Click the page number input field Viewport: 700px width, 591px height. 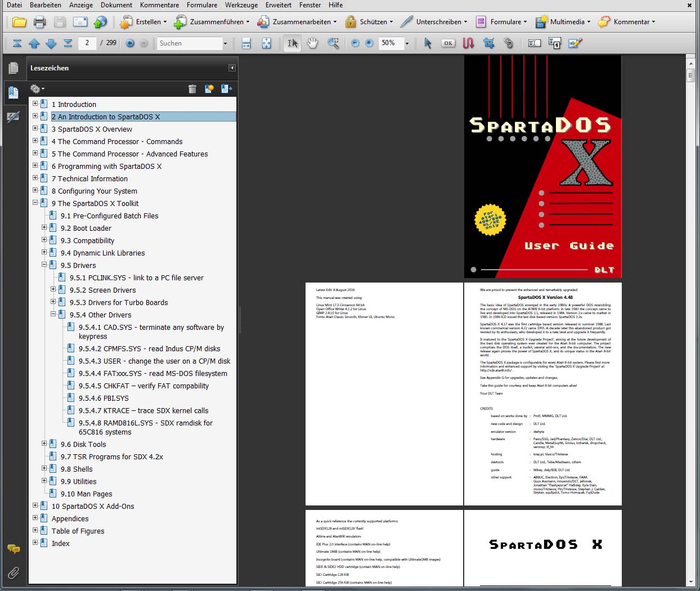[87, 43]
